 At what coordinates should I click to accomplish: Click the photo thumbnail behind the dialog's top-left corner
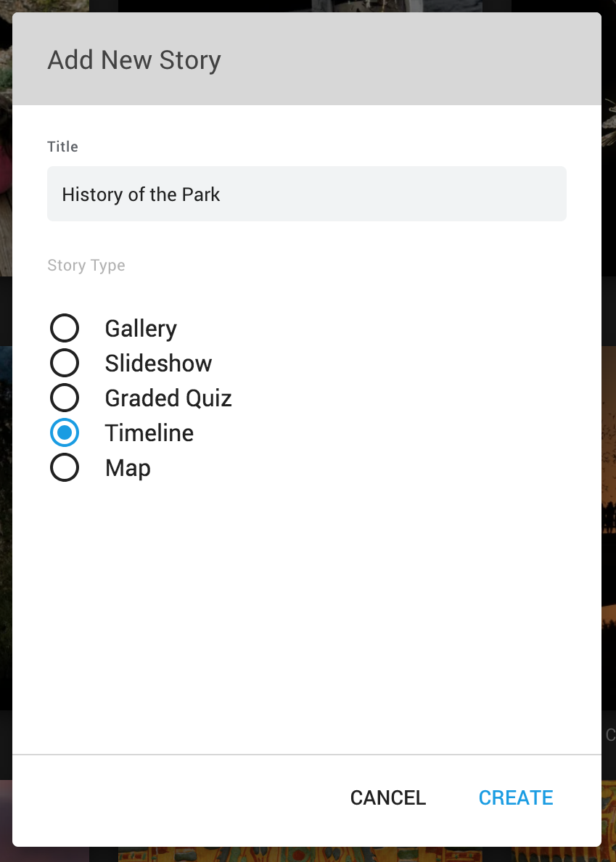click(6, 137)
